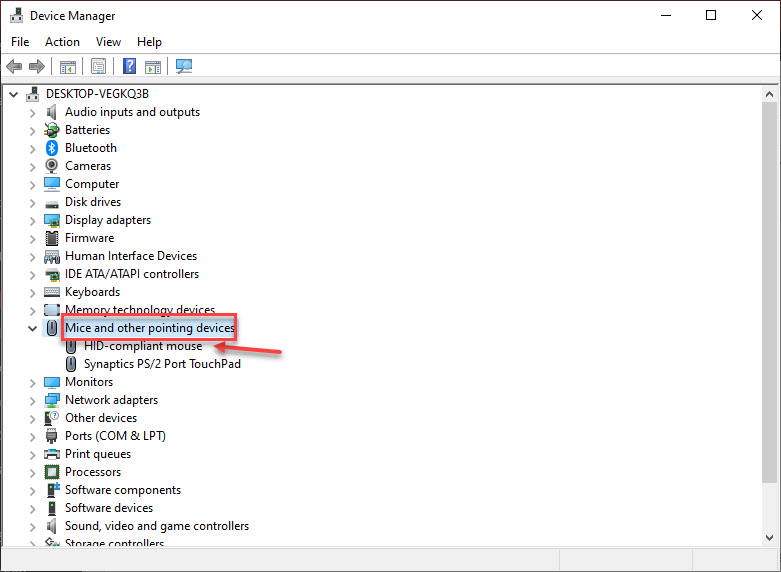
Task: Expand the Display adapters node
Action: coord(32,220)
